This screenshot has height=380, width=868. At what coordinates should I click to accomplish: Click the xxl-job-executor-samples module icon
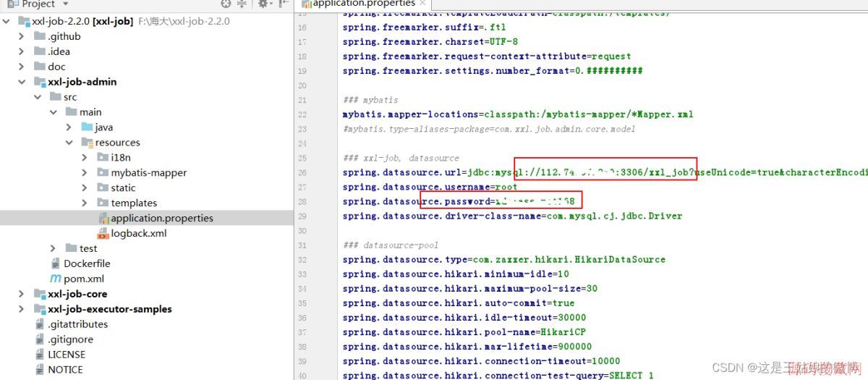[x=40, y=309]
